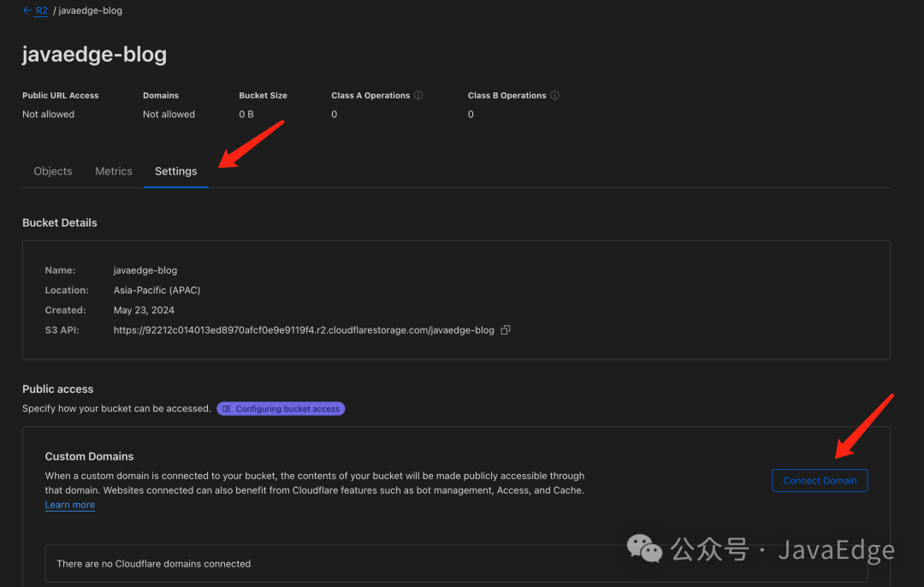Click the javaedge-blog bucket name value

(145, 270)
